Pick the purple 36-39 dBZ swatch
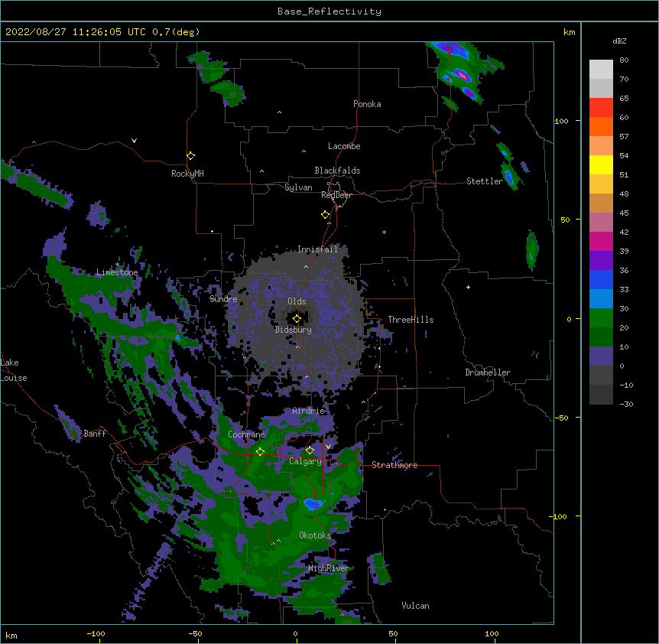 click(601, 261)
